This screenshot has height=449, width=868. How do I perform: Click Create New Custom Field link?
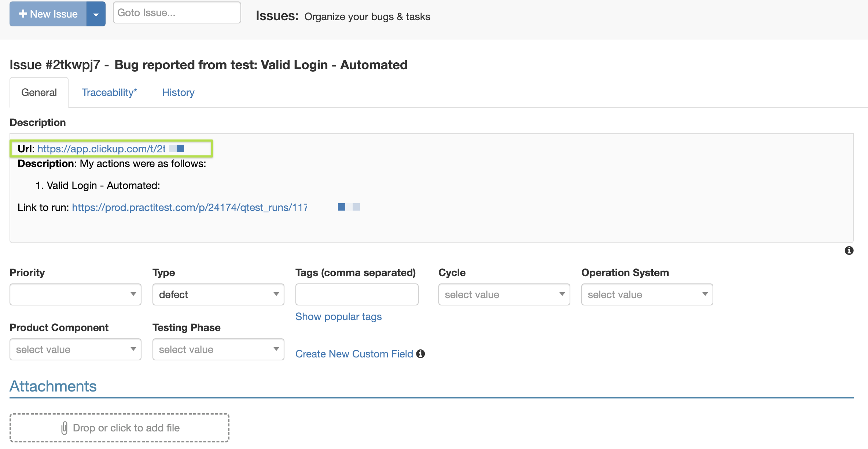pos(354,354)
